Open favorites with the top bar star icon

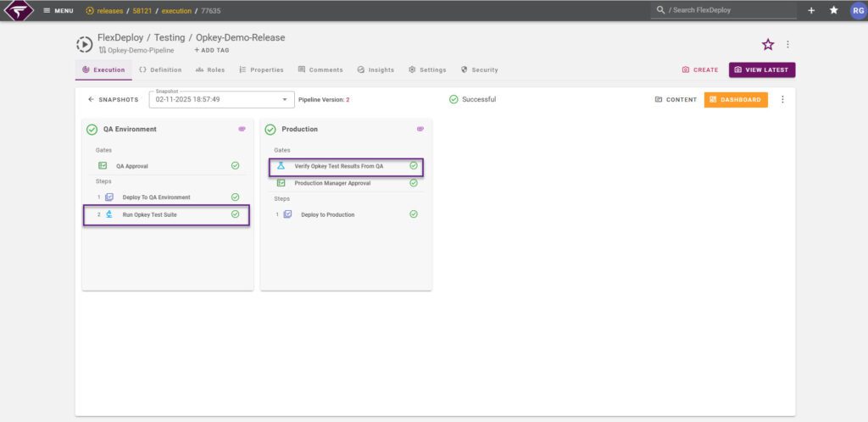click(x=834, y=10)
